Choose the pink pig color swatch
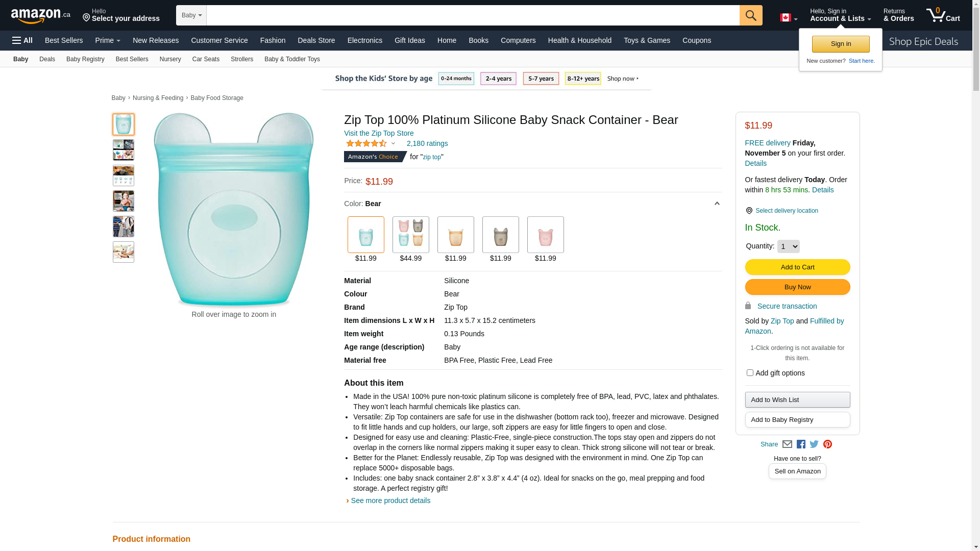The image size is (980, 551). coord(545,235)
